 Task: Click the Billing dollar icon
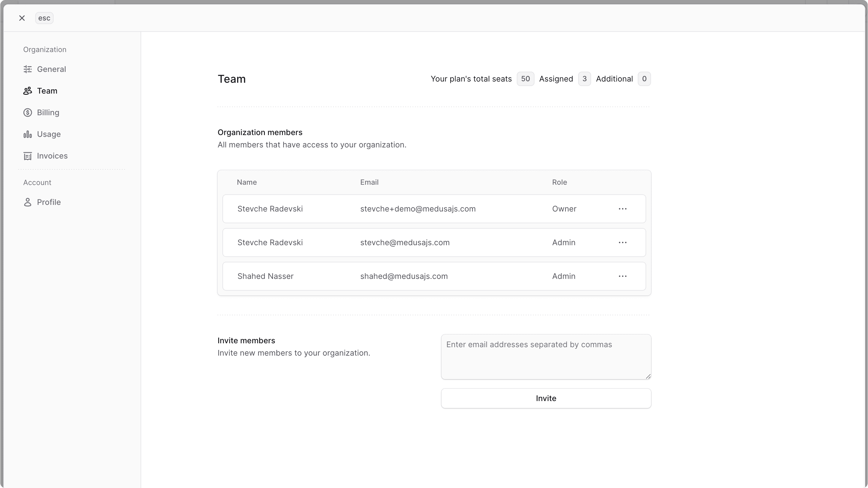[x=28, y=113]
